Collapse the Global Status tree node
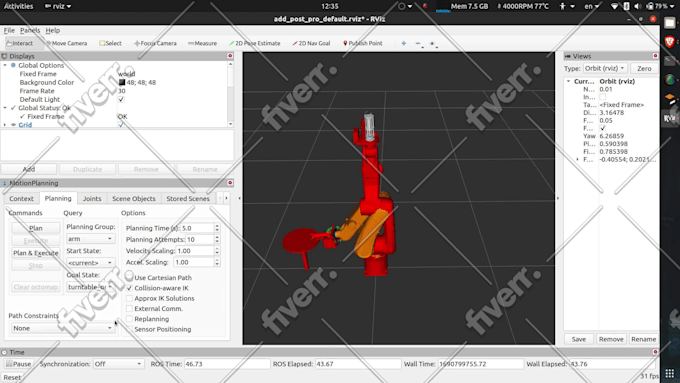 click(5, 108)
